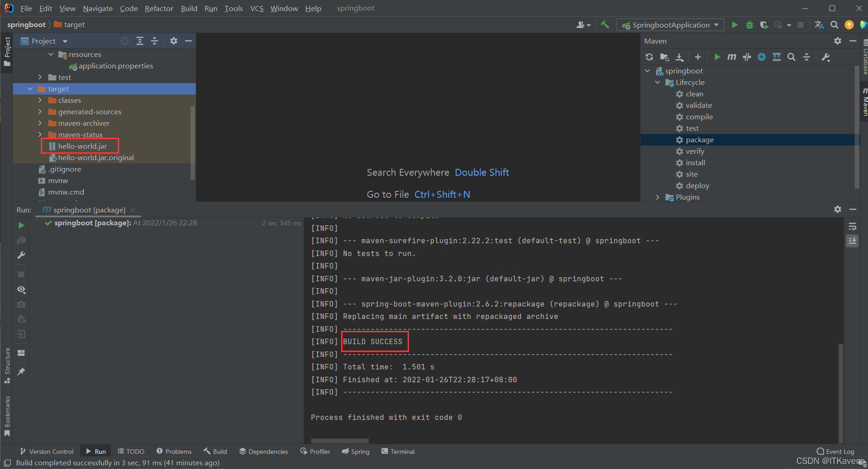Screen dimensions: 868x469
Task: Run with Coverage using the shield icon
Action: [x=764, y=25]
